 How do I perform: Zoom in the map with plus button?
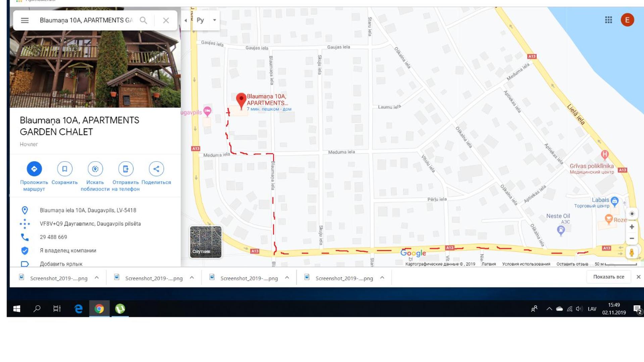632,227
